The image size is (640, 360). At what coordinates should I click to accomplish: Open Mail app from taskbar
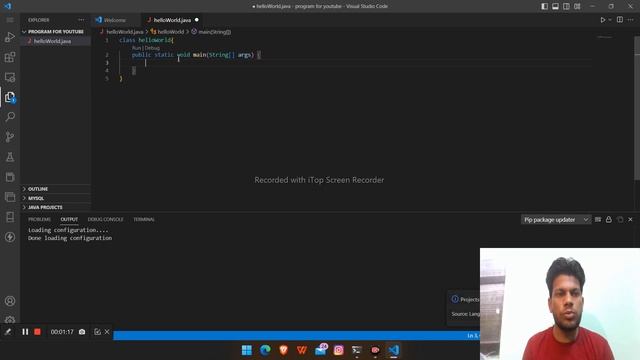coord(321,350)
